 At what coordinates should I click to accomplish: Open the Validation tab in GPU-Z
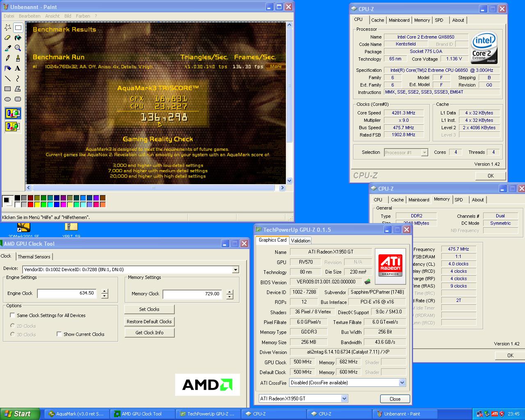(x=301, y=241)
